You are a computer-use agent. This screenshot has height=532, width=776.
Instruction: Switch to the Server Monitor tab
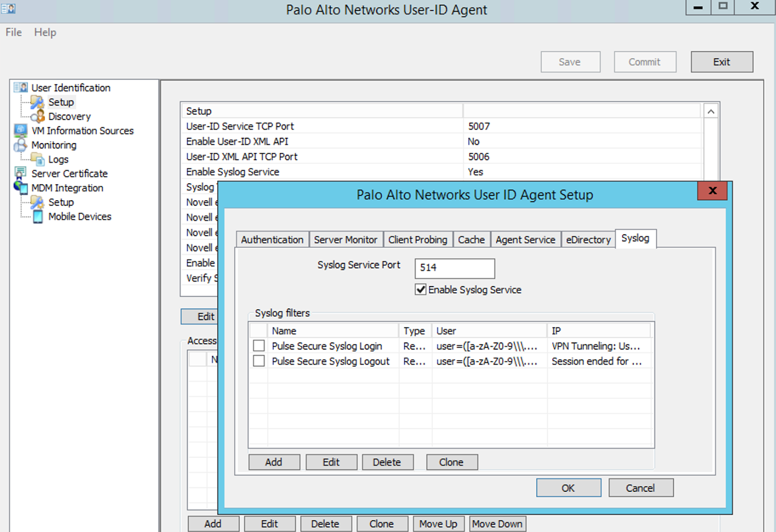(x=345, y=239)
